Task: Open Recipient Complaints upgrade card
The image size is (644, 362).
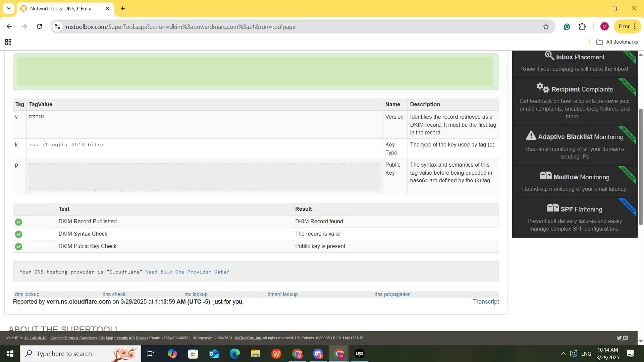Action: pos(575,101)
